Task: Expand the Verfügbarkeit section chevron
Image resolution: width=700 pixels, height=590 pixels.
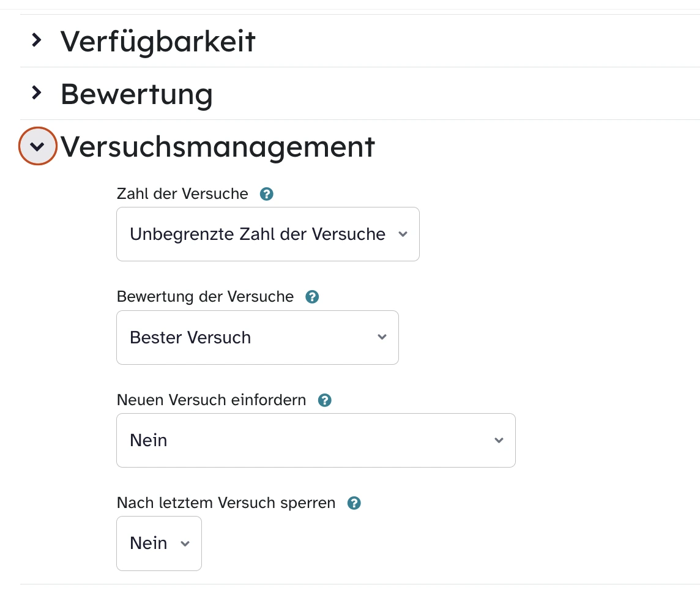Action: 37,41
